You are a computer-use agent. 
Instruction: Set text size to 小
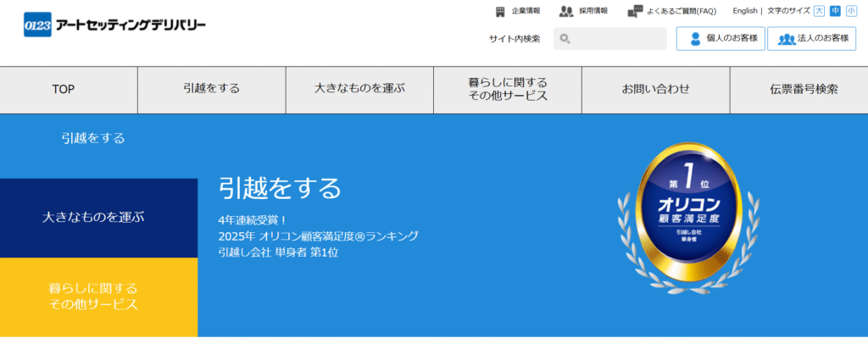(851, 11)
